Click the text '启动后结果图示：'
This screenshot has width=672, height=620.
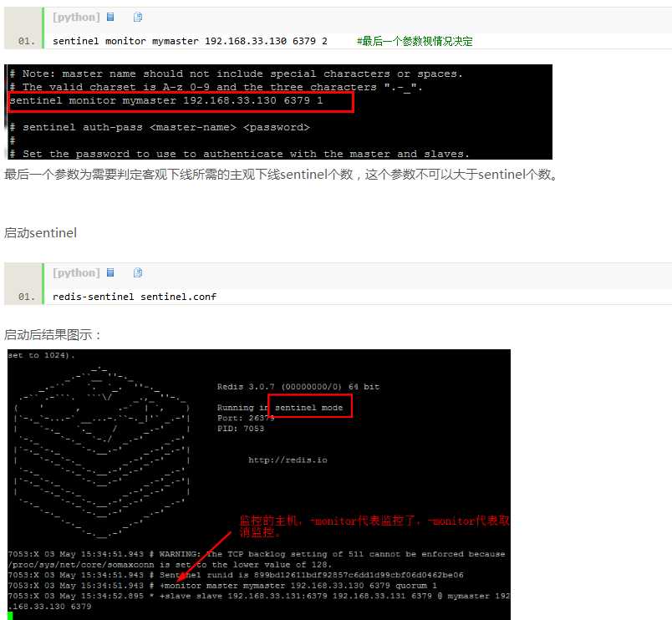tap(53, 334)
